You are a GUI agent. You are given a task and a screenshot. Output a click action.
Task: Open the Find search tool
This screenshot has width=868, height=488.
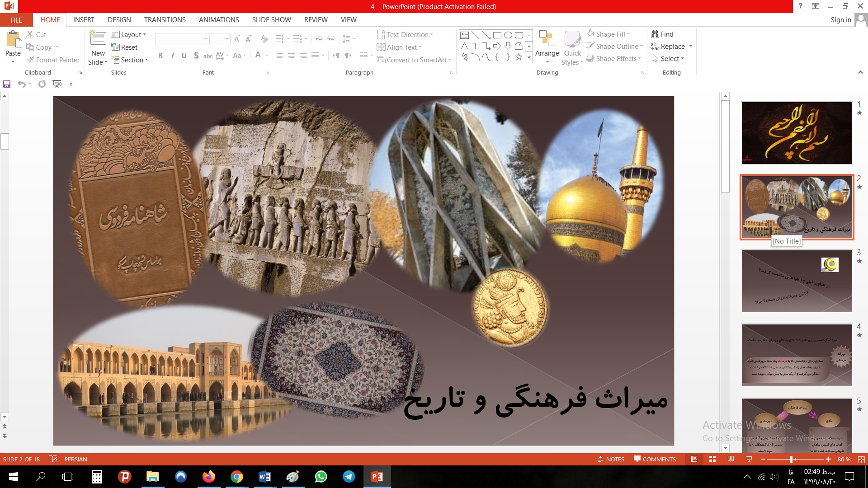coord(662,34)
